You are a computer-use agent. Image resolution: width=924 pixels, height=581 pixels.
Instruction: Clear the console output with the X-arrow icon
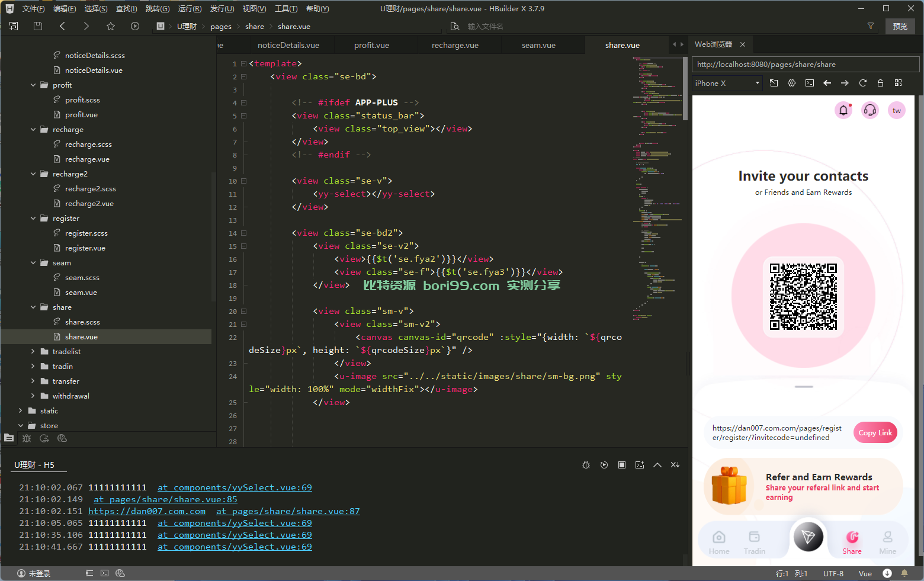675,465
